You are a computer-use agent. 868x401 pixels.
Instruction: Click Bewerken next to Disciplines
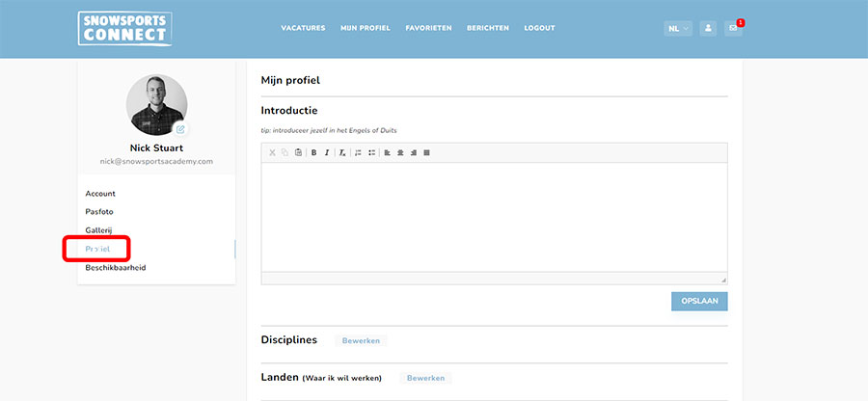[362, 340]
